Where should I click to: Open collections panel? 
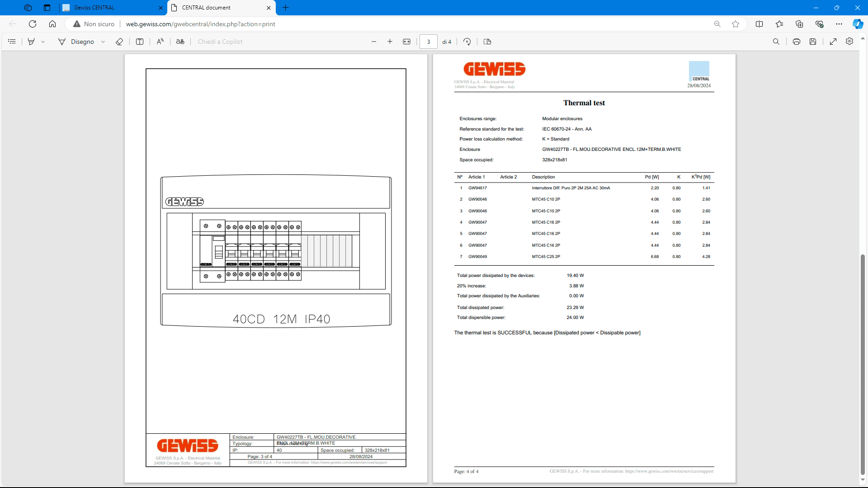[799, 24]
